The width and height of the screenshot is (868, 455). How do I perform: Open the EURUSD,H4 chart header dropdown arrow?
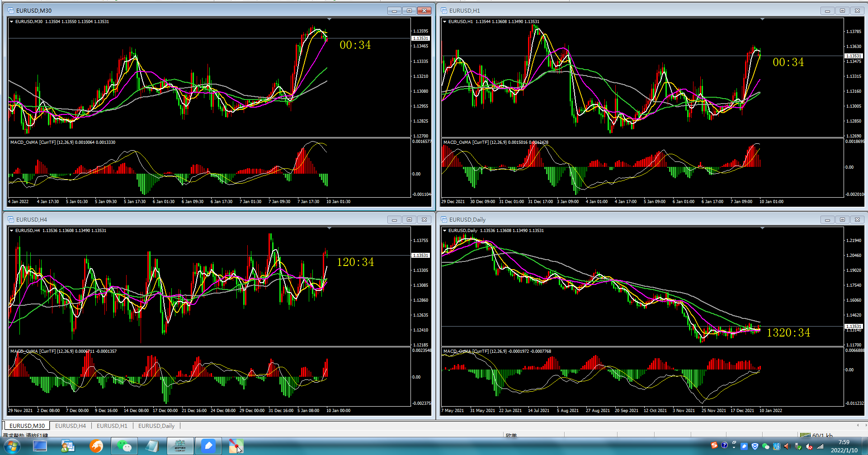click(12, 230)
